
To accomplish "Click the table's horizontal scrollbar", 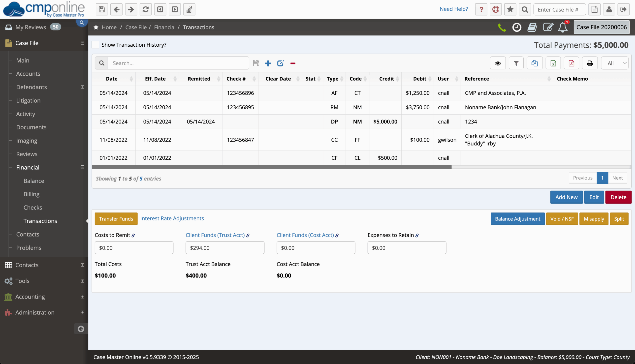I will click(x=271, y=167).
